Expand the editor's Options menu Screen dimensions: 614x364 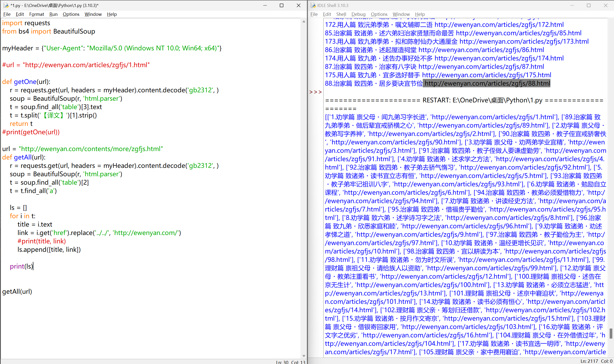(71, 14)
